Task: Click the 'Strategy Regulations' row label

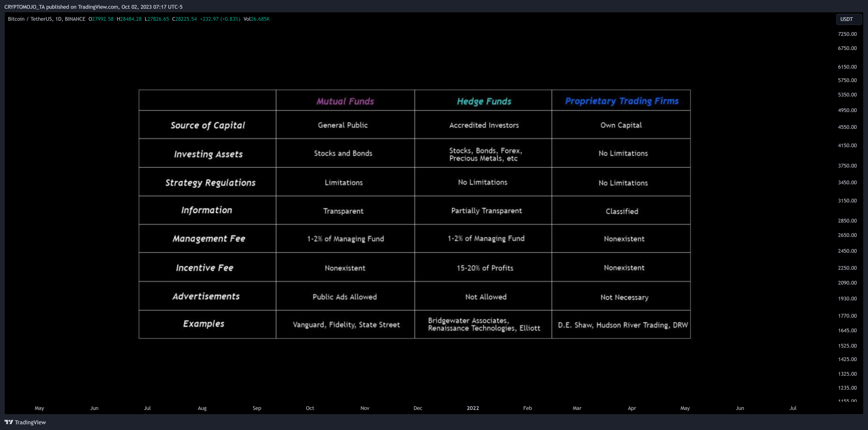Action: point(210,182)
